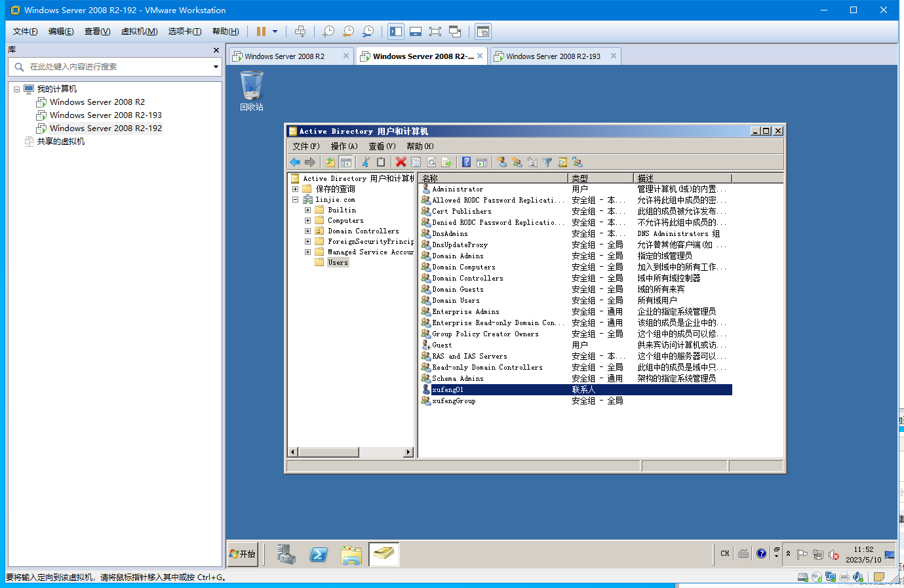Screen dimensions: 904x588
Task: Create a new user with the toolbar icon
Action: tap(501, 162)
